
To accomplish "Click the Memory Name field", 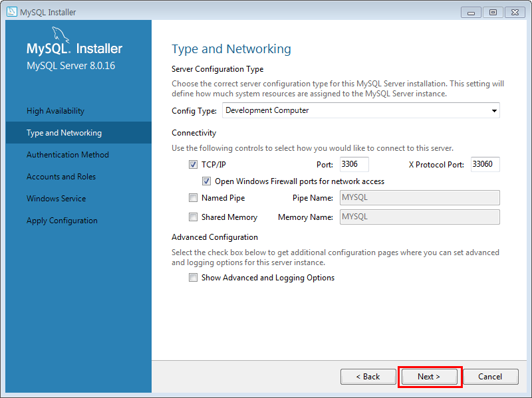I will tap(420, 217).
